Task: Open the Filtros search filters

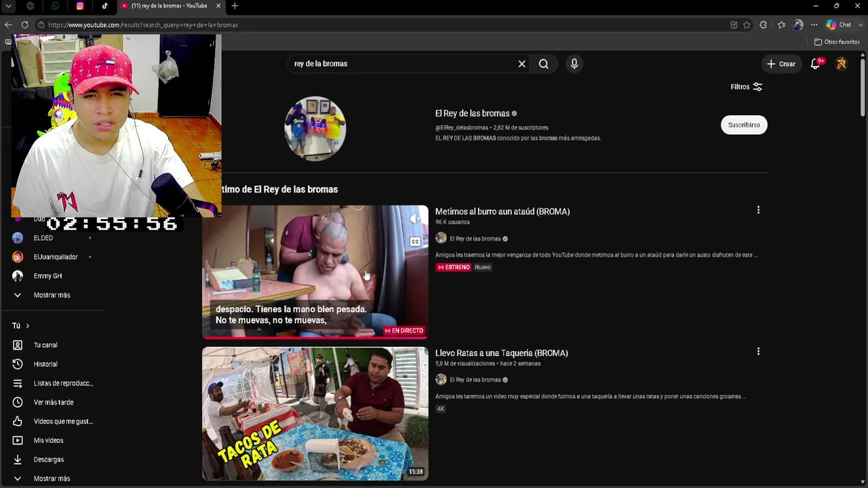Action: [x=747, y=87]
